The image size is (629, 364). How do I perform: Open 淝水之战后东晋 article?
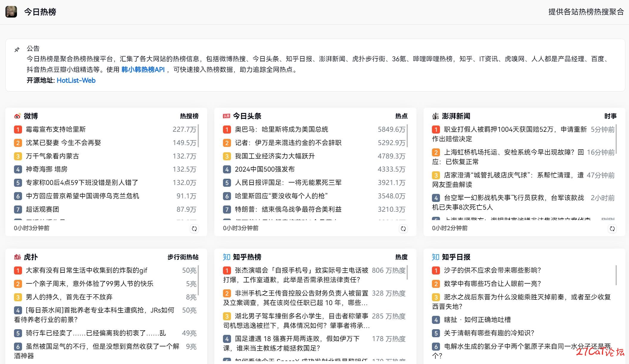coord(522,302)
